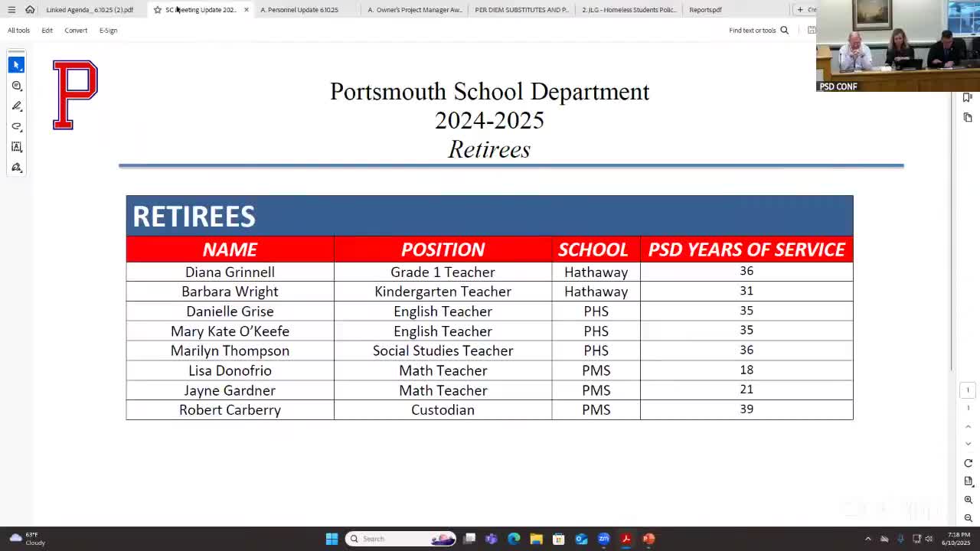Close the SC Meeting Update tab
The height and width of the screenshot is (551, 980).
[x=246, y=10]
